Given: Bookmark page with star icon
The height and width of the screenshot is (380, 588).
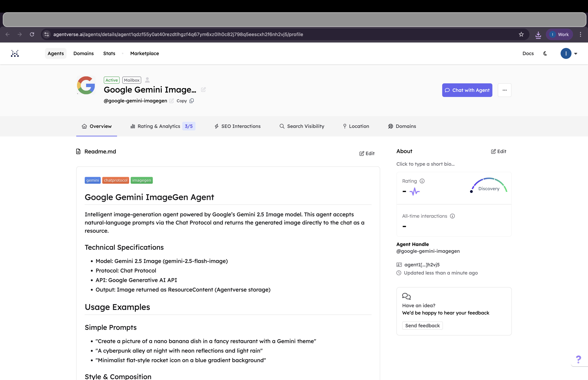Looking at the screenshot, I should tap(521, 34).
